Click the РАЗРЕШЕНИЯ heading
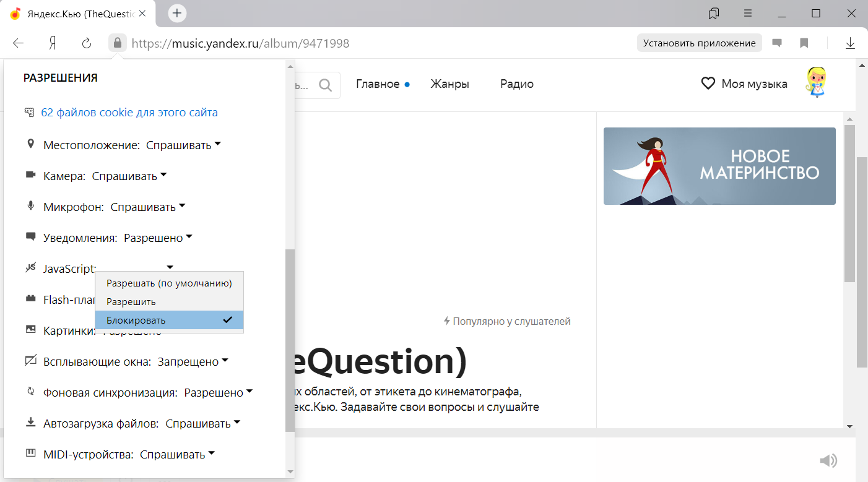This screenshot has height=482, width=868. (x=61, y=78)
